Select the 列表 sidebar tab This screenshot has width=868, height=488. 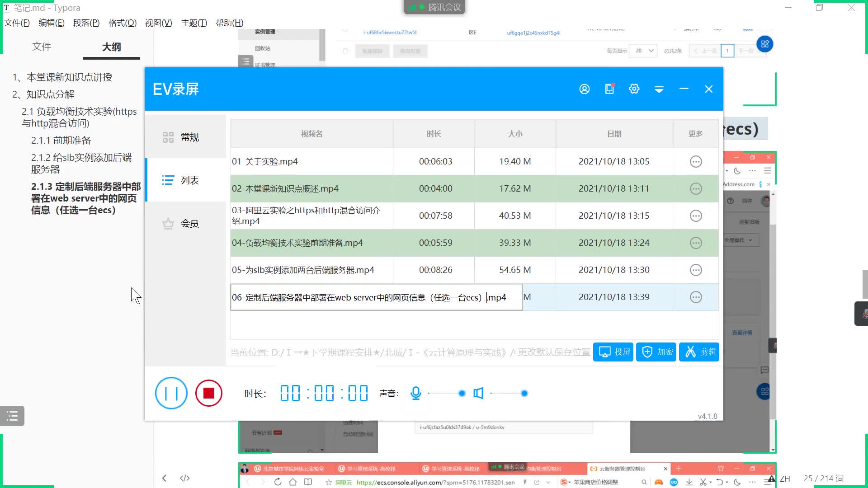coord(185,180)
